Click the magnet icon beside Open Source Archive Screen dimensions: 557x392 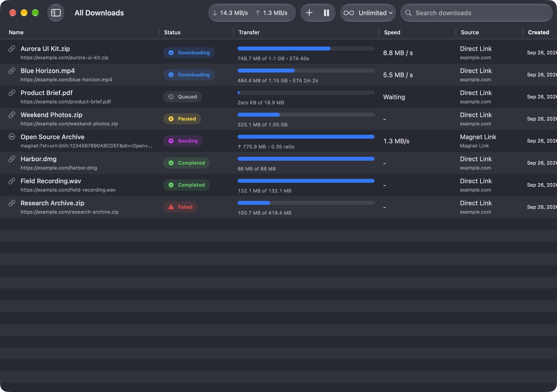[x=12, y=136]
